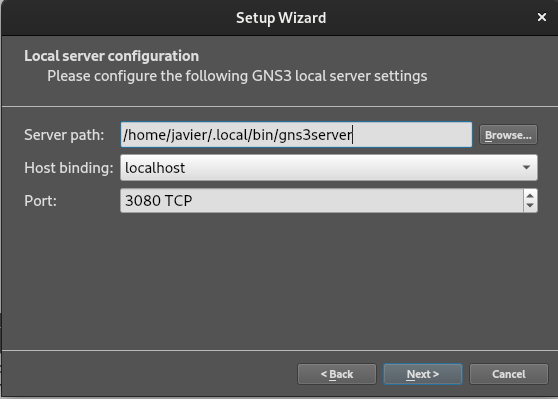Decrease the port number with down arrow
The image size is (558, 399).
(530, 206)
